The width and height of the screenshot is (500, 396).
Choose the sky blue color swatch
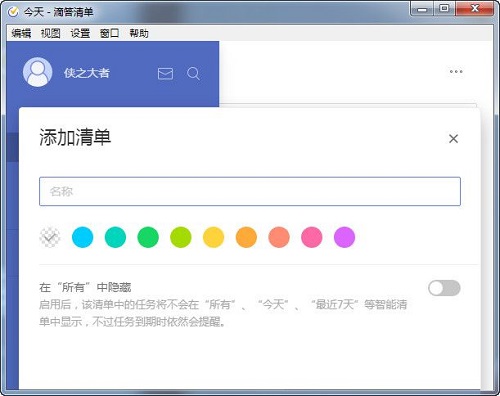(x=83, y=237)
